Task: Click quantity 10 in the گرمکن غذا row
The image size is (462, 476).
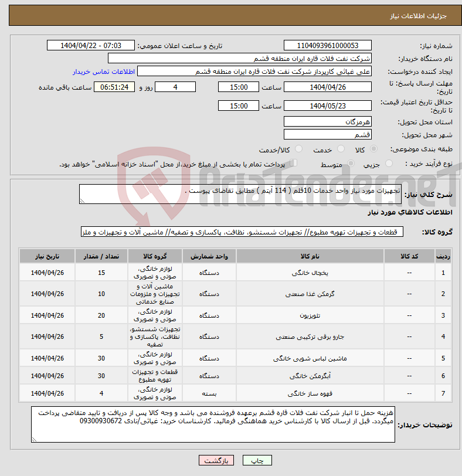Action: click(101, 294)
